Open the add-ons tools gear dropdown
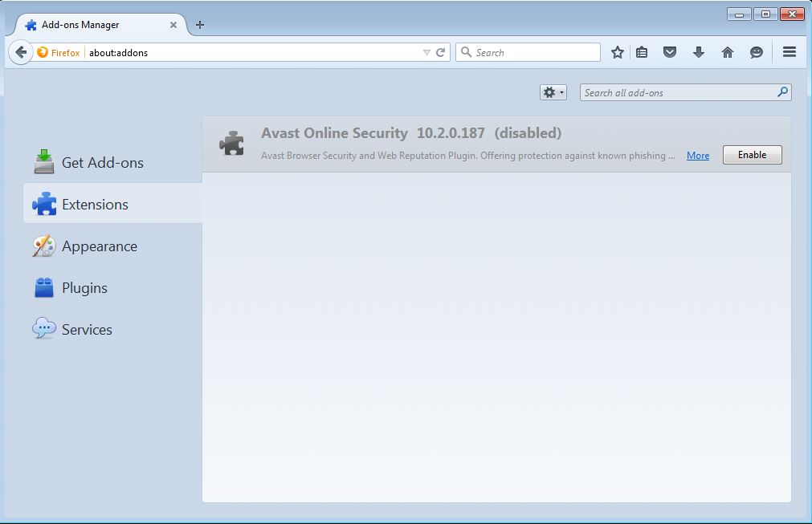 553,92
